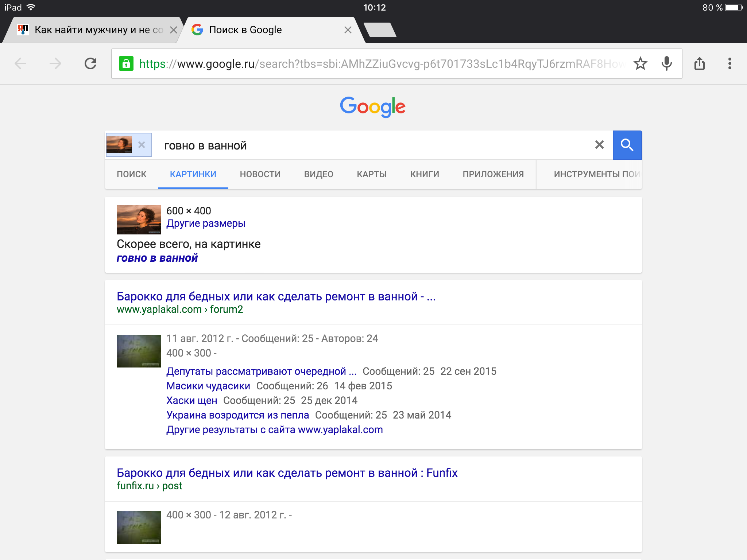Screen dimensions: 747x560
Task: Open the ПРИЛОЖЕНИЯ tab
Action: [x=493, y=174]
